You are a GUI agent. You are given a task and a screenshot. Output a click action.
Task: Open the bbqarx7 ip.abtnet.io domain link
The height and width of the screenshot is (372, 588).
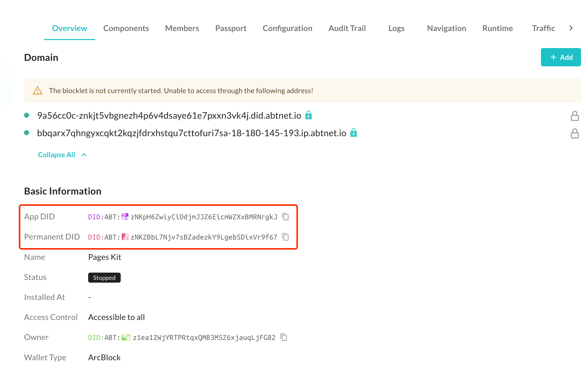tap(192, 133)
